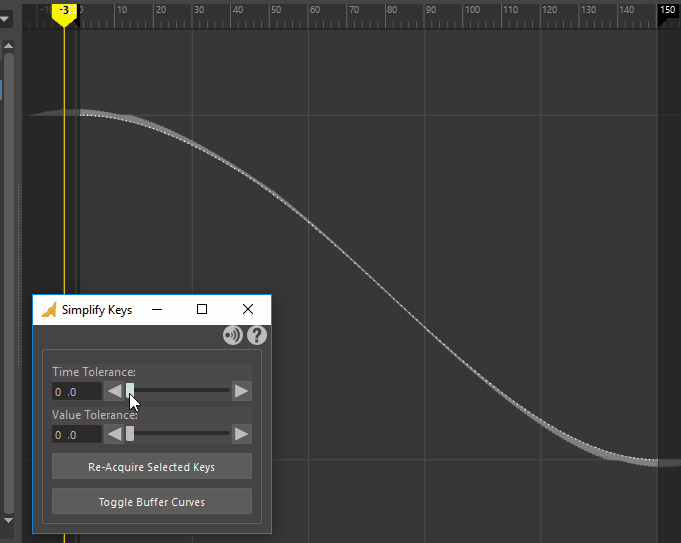681x543 pixels.
Task: Click the Time Tolerance slider handle
Action: 130,391
